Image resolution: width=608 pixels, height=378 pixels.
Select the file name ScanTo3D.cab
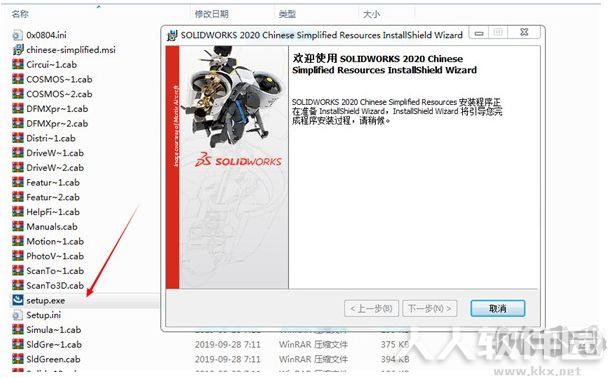[x=55, y=285]
